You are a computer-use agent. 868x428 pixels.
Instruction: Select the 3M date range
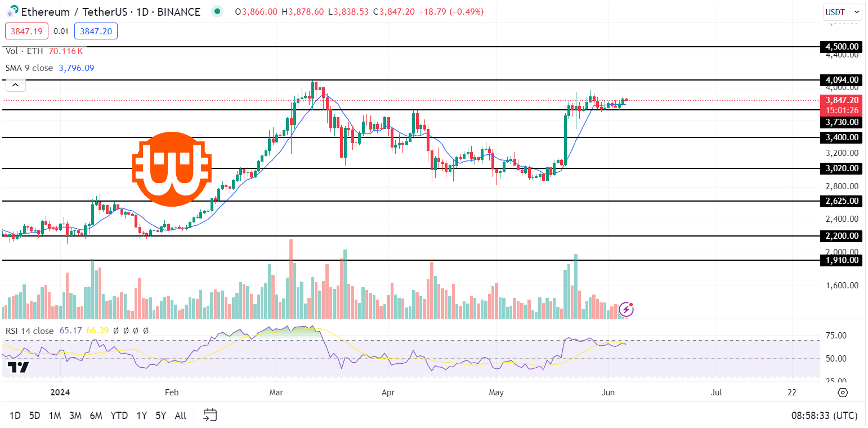click(x=75, y=416)
